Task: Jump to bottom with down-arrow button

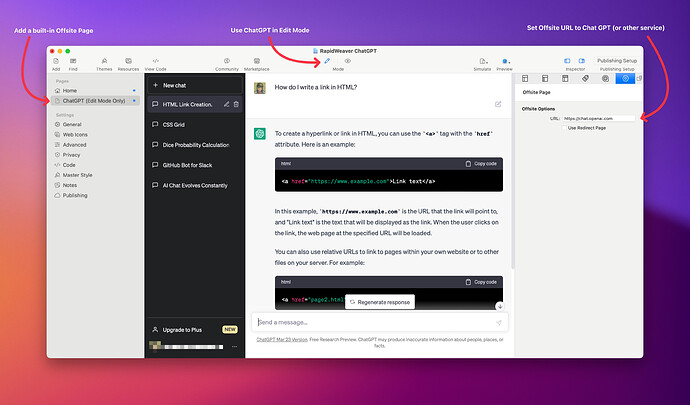Action: coord(499,306)
